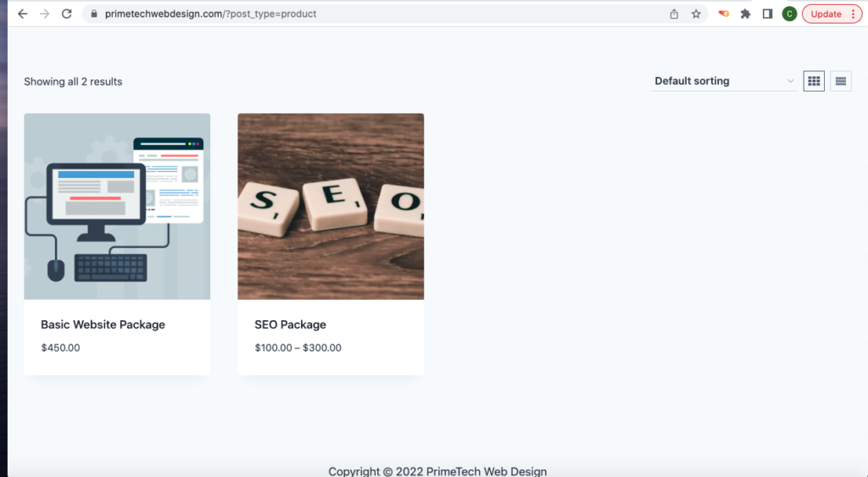Go back with the browser back arrow
This screenshot has width=868, height=477.
click(22, 14)
